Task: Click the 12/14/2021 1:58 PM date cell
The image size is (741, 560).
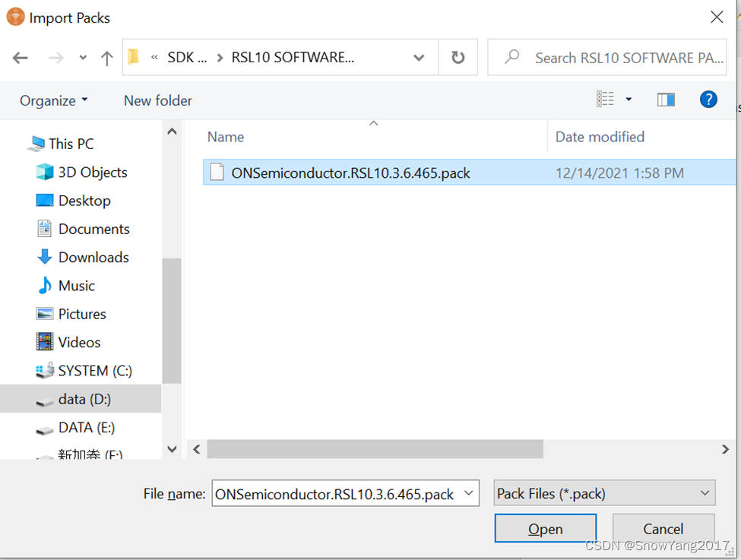Action: [619, 173]
